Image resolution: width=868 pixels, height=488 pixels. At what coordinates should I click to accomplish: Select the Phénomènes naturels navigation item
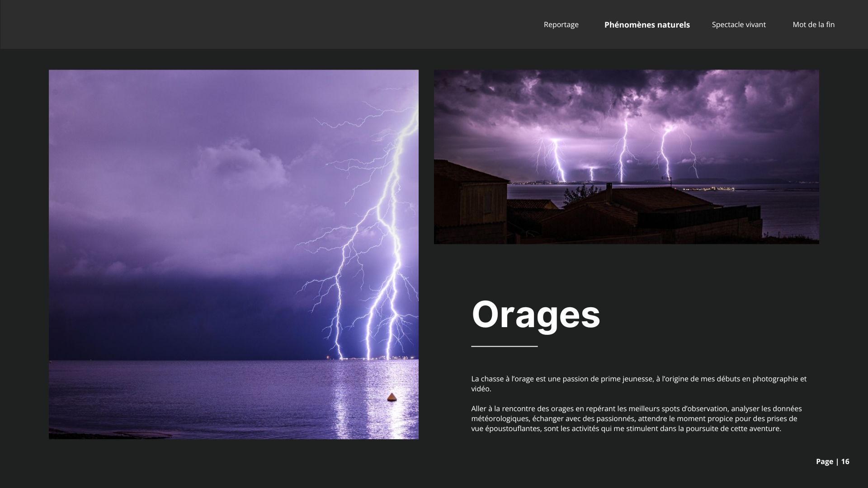(647, 25)
